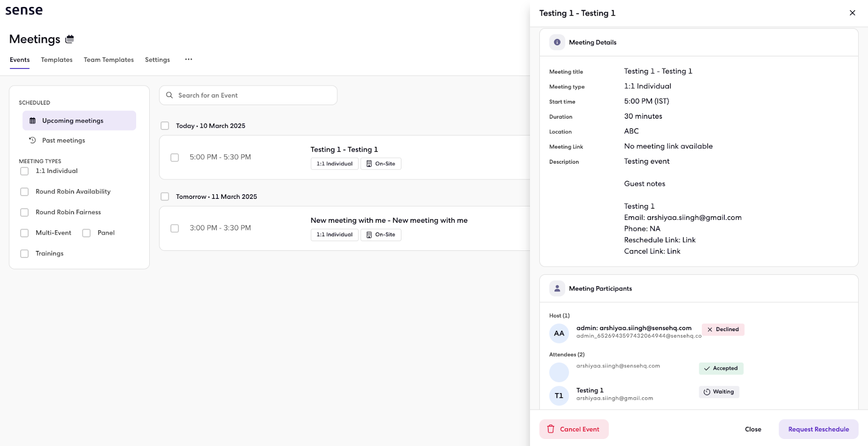
Task: Click the Past meetings history icon
Action: pyautogui.click(x=33, y=140)
